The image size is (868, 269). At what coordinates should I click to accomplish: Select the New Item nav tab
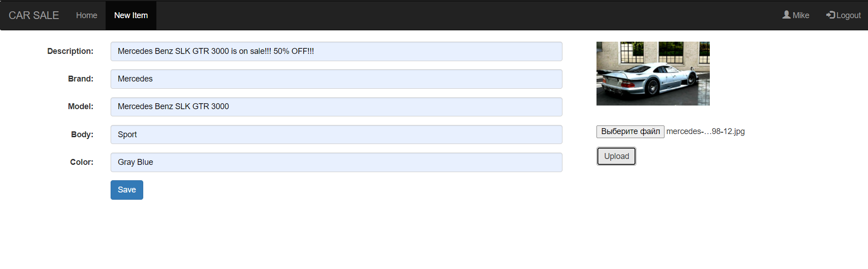coord(131,15)
